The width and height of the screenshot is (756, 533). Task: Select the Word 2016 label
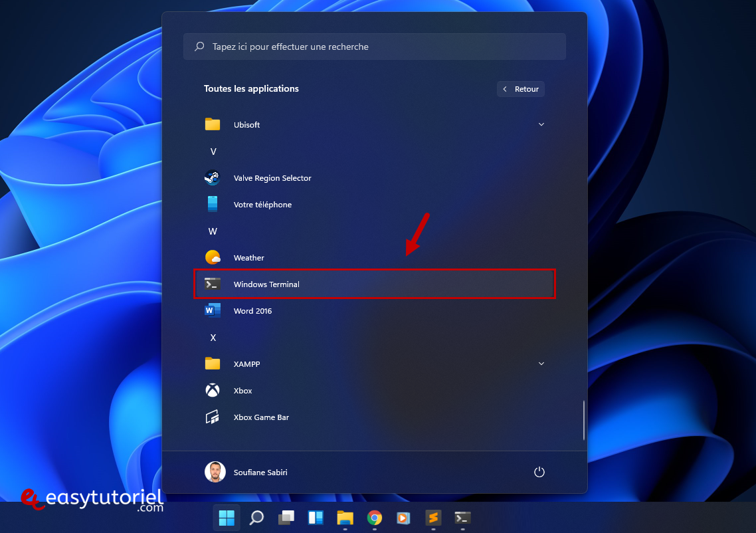(252, 311)
